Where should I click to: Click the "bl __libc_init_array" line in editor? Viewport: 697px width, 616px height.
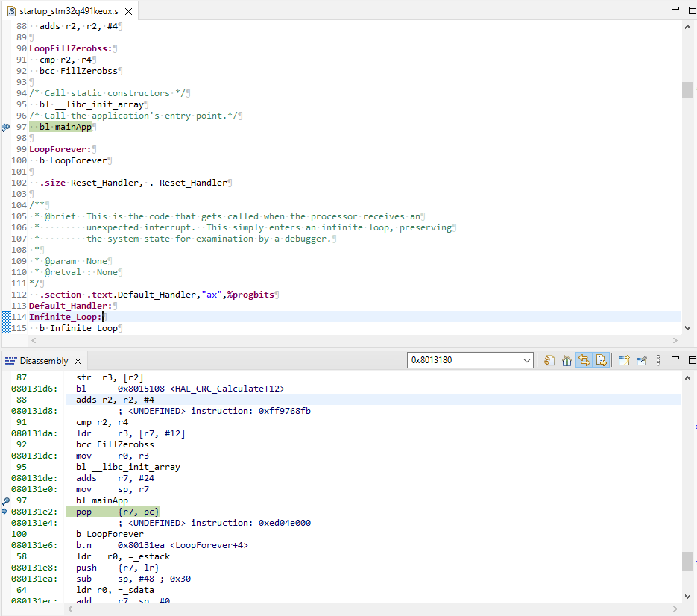coord(92,104)
